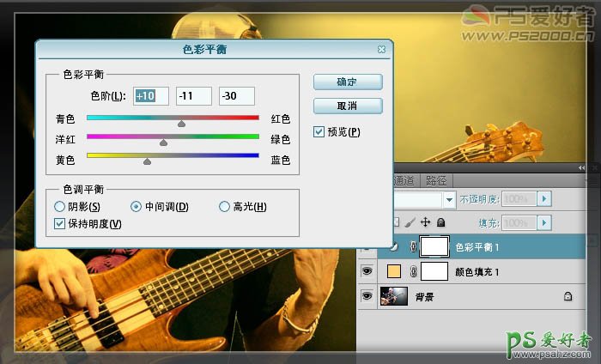601x364 pixels.
Task: Click lock icon on 背景 layer
Action: pyautogui.click(x=568, y=296)
